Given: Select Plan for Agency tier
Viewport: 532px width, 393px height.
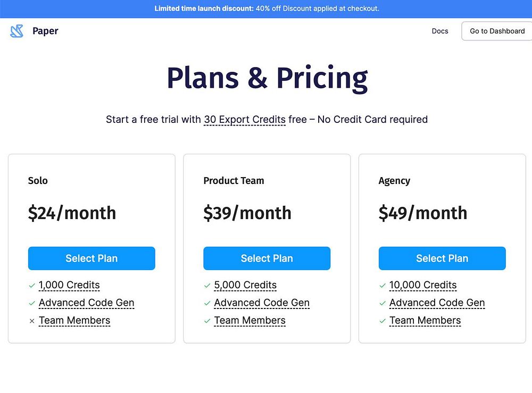Looking at the screenshot, I should (442, 258).
